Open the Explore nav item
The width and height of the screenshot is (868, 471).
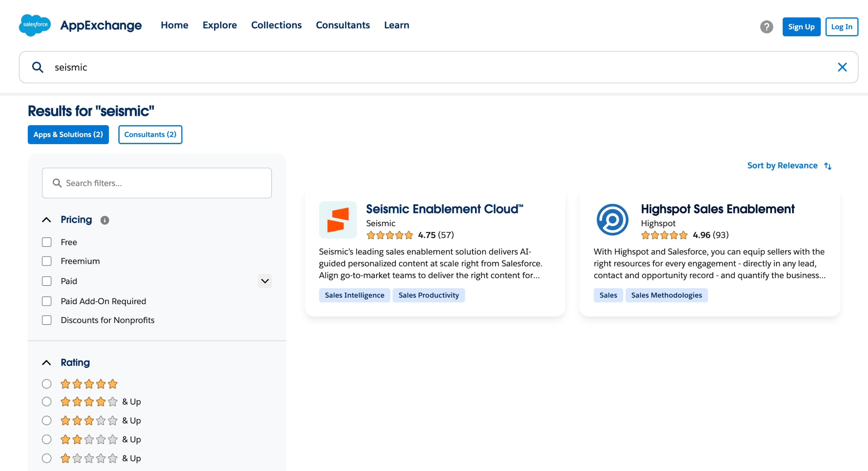click(220, 25)
